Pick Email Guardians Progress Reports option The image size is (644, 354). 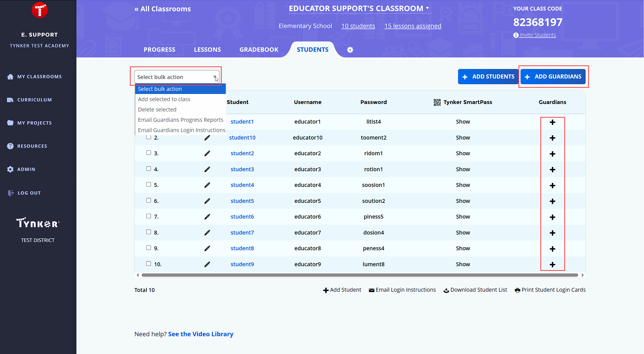click(x=180, y=120)
